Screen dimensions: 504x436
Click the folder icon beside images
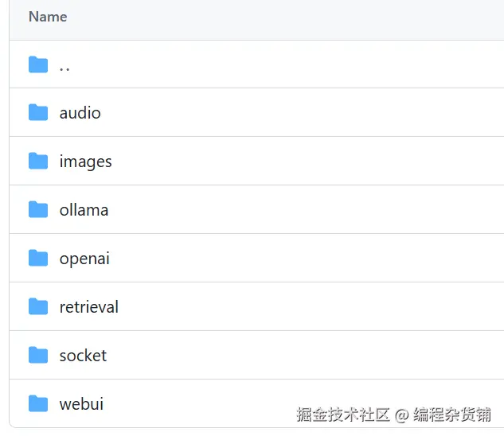coord(38,161)
